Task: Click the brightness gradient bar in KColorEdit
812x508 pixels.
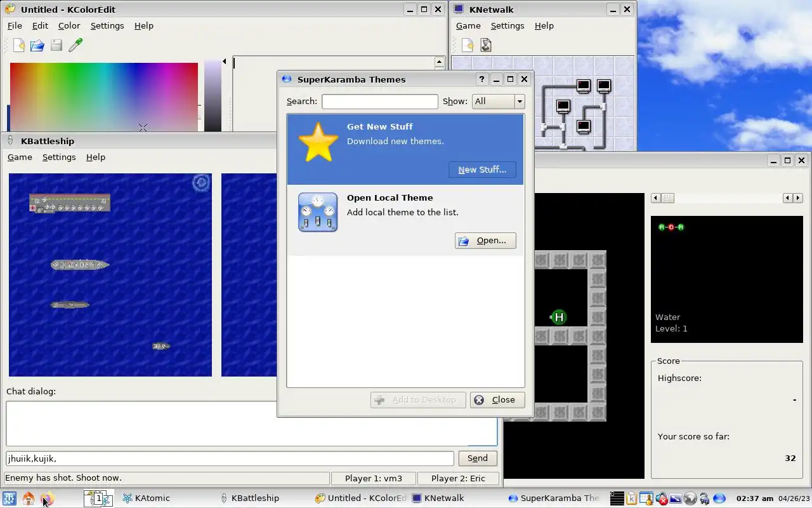Action: (213, 97)
